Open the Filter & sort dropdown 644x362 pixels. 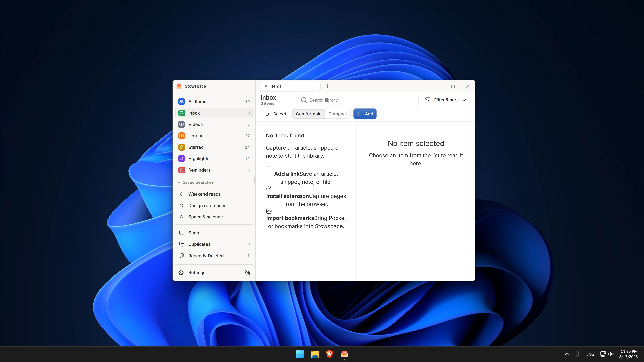[446, 100]
